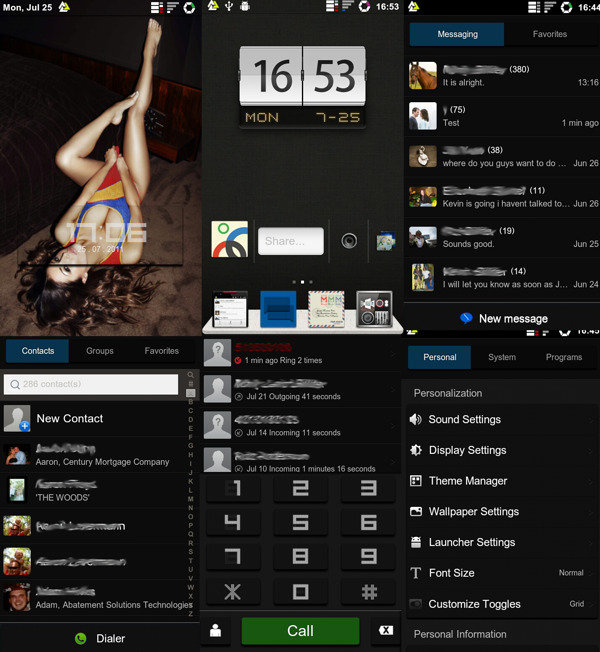Image resolution: width=600 pixels, height=652 pixels.
Task: Open the Dialer button
Action: pyautogui.click(x=100, y=638)
